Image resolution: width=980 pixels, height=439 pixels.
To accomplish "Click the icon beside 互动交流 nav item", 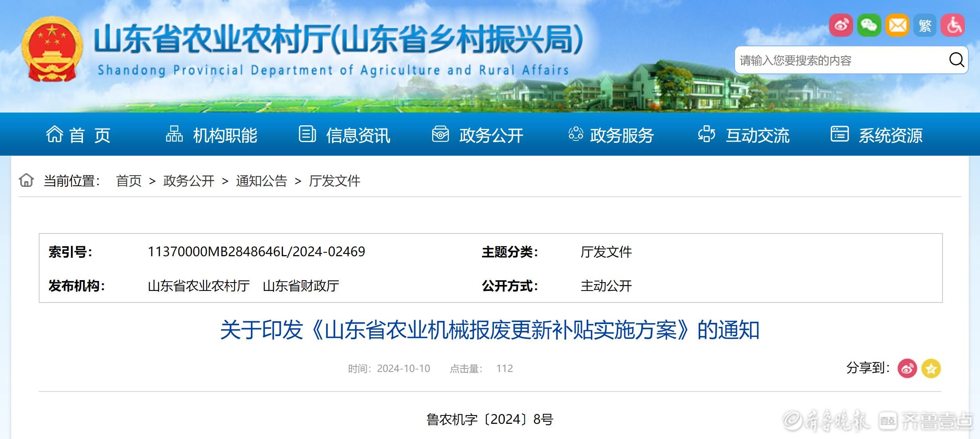I will point(706,134).
